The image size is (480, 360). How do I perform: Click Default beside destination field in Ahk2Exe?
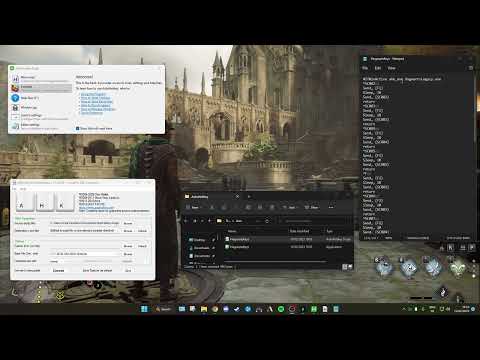142,231
